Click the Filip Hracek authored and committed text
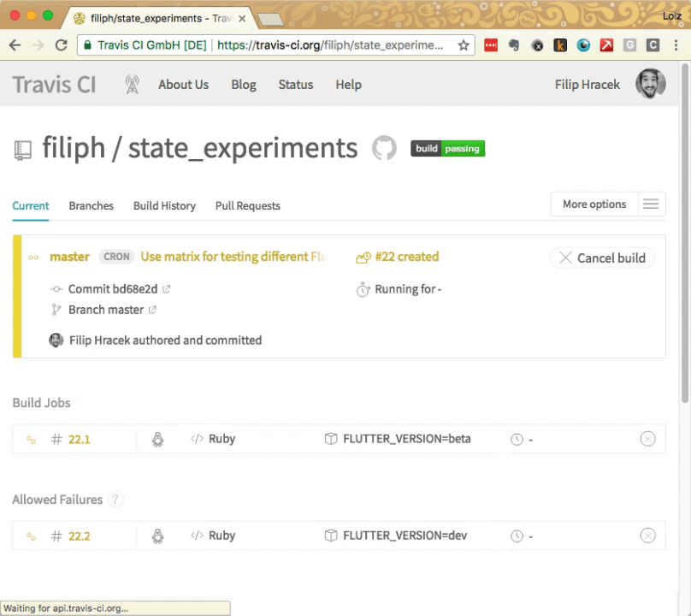The height and width of the screenshot is (616, 691). click(x=165, y=340)
